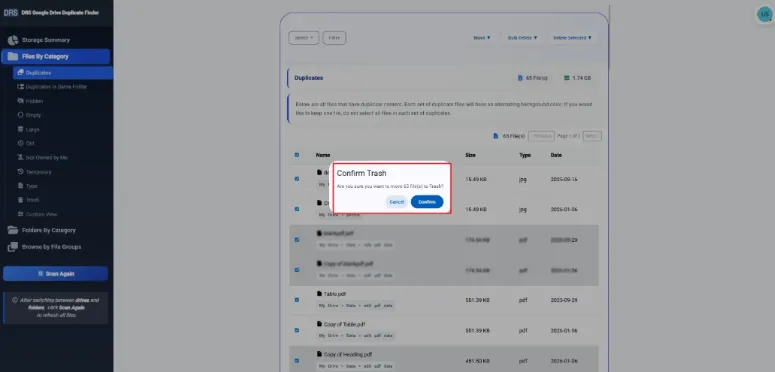Click the Size column header
Image resolution: width=775 pixels, height=372 pixels.
pos(470,155)
